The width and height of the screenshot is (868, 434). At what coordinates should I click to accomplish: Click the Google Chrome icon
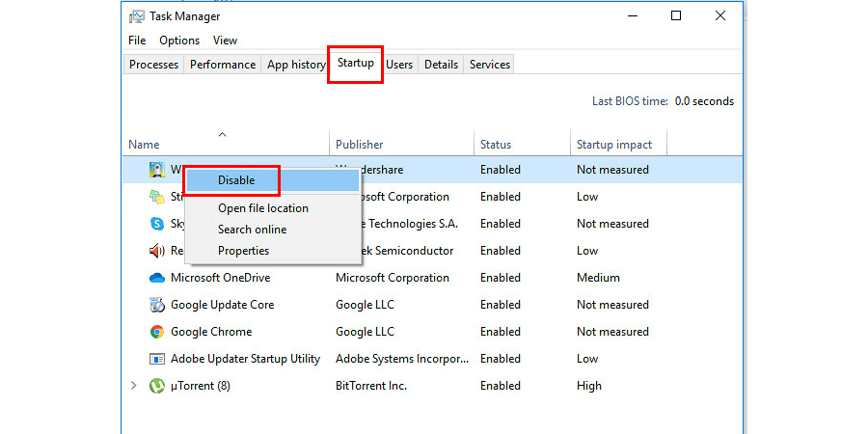pos(157,332)
